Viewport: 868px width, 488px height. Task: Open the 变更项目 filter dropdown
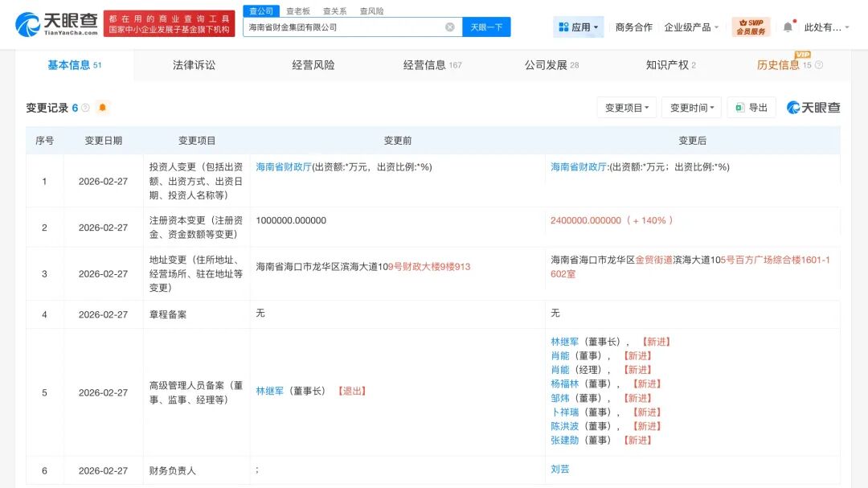coord(626,106)
